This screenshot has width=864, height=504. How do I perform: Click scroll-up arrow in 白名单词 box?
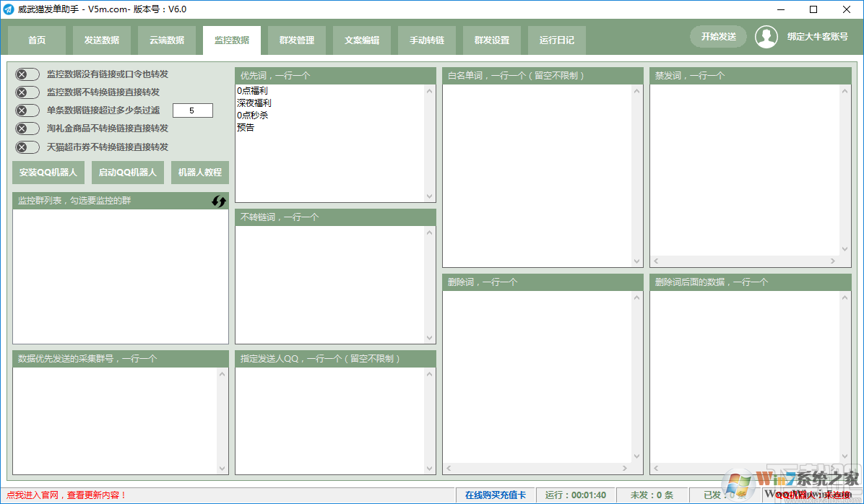pyautogui.click(x=637, y=91)
